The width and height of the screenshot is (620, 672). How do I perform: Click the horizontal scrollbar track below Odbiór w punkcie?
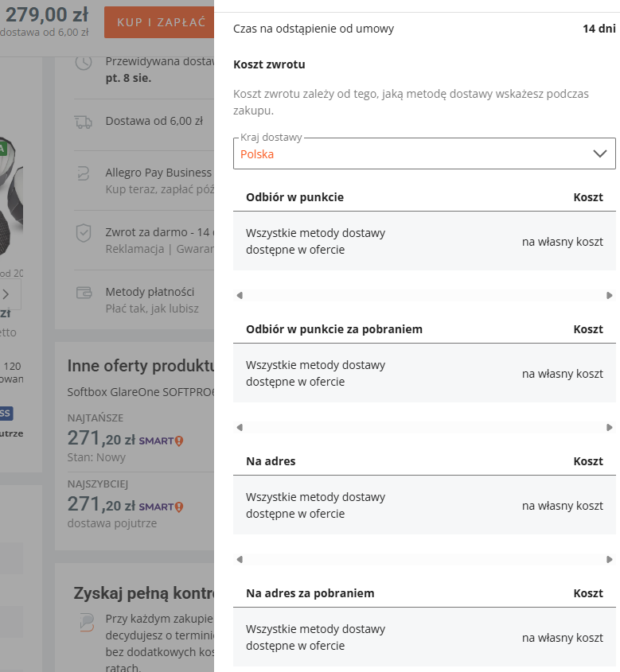pyautogui.click(x=424, y=295)
